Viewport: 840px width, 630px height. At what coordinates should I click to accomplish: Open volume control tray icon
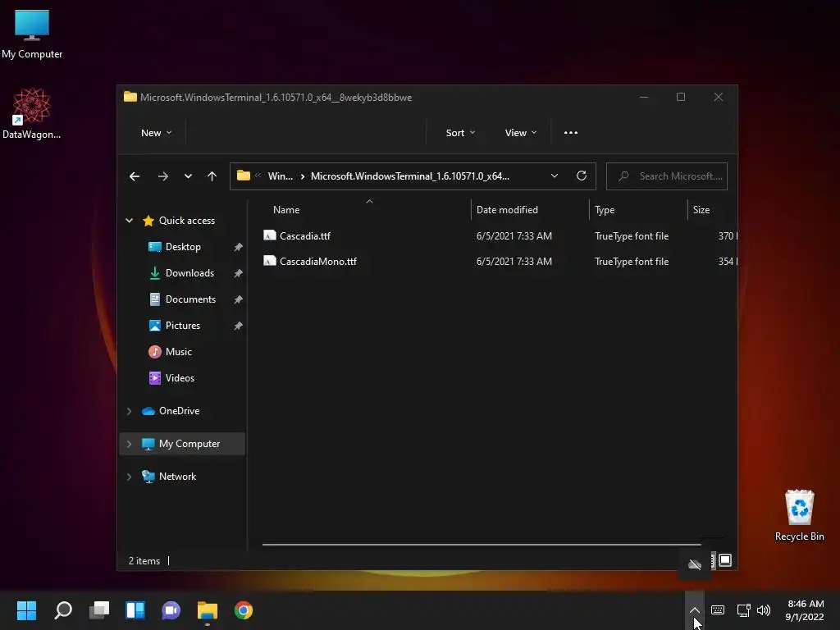764,610
